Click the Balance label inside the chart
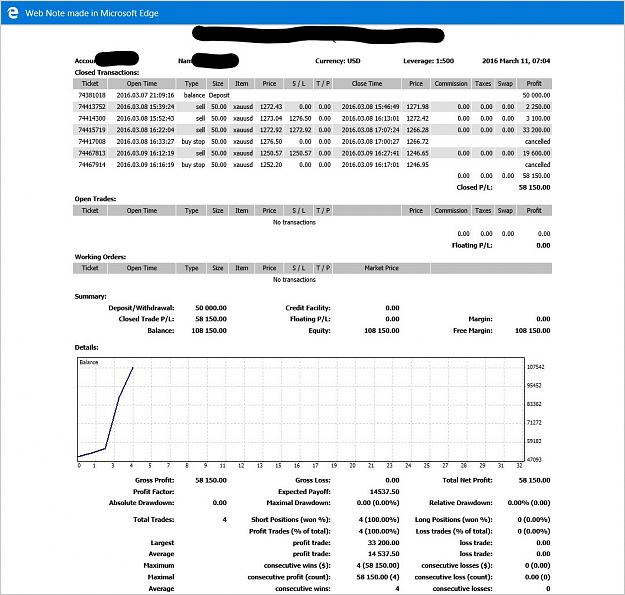The width and height of the screenshot is (625, 595). [x=88, y=362]
